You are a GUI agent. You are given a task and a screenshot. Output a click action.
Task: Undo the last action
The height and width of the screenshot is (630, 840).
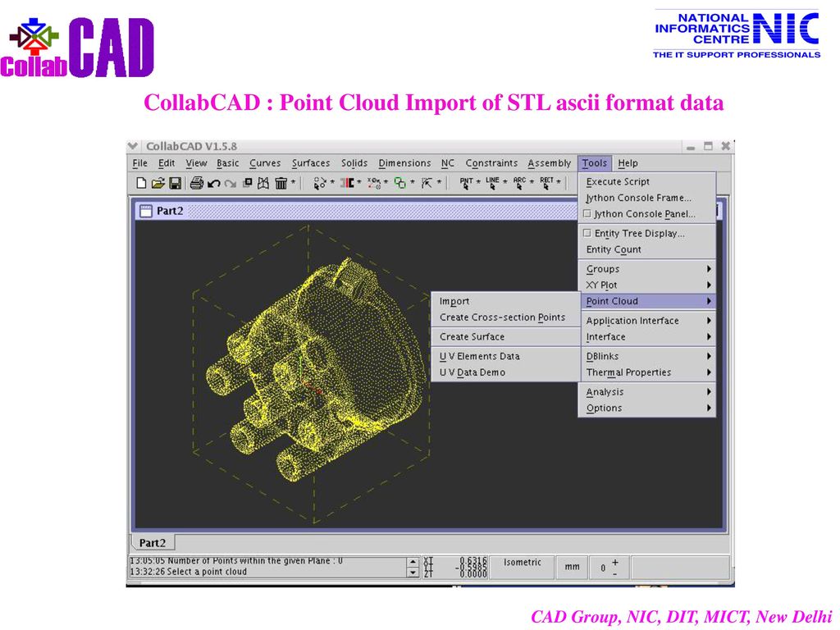(214, 184)
